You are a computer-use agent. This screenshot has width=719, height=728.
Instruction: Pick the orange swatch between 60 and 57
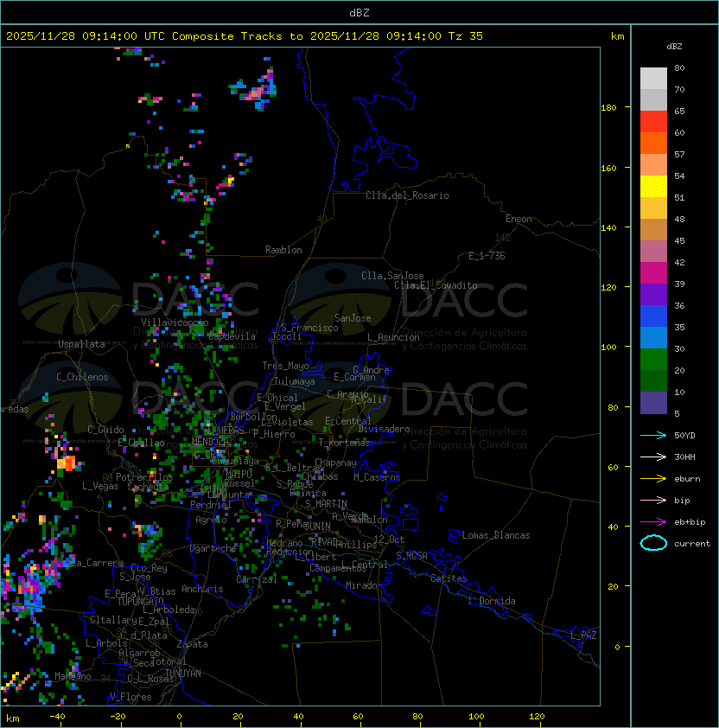pyautogui.click(x=653, y=143)
